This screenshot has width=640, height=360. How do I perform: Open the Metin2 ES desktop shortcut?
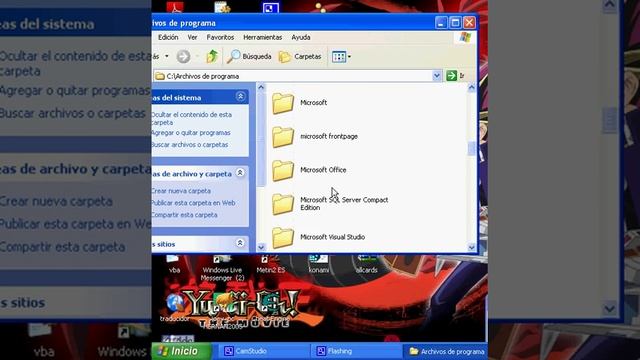tap(271, 264)
